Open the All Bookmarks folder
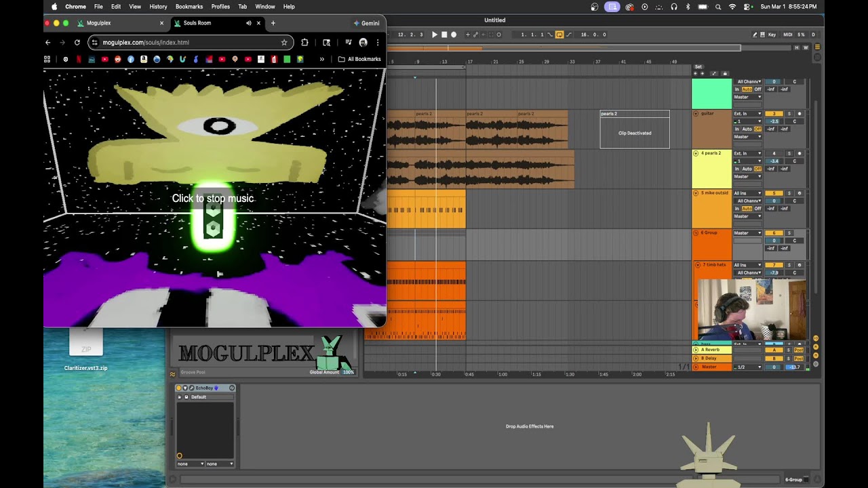This screenshot has width=868, height=488. 359,59
